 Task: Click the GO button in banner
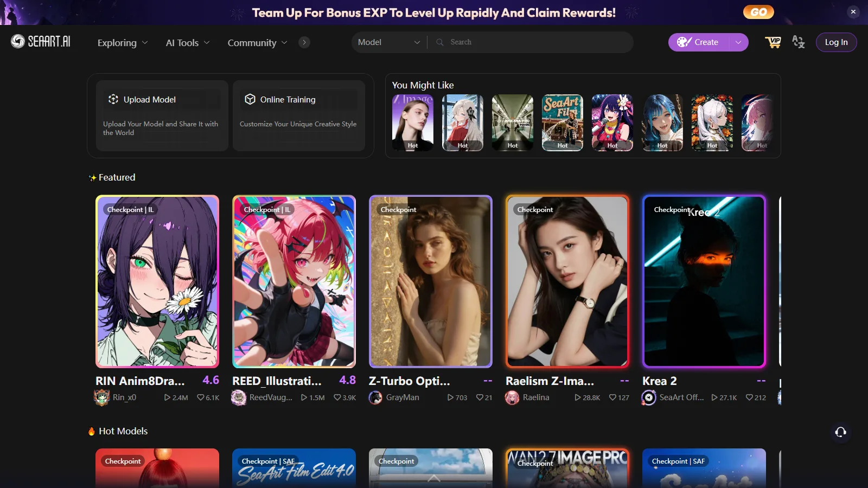[x=758, y=12]
